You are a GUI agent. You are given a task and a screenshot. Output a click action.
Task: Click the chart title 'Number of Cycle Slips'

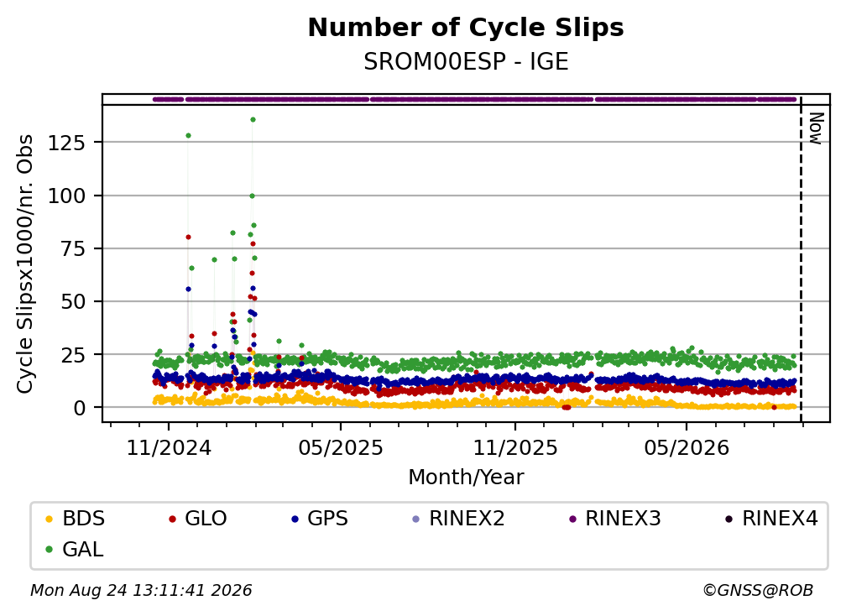[466, 28]
